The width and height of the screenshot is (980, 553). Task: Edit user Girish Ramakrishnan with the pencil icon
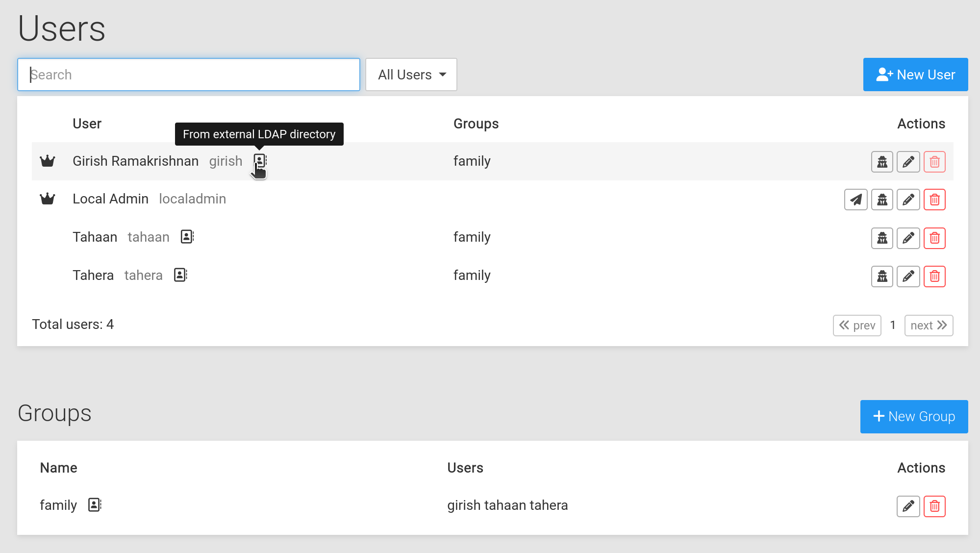pyautogui.click(x=908, y=162)
